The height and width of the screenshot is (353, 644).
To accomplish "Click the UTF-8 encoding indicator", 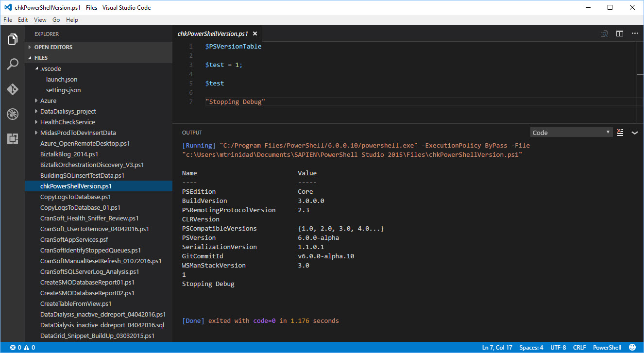I will 558,348.
